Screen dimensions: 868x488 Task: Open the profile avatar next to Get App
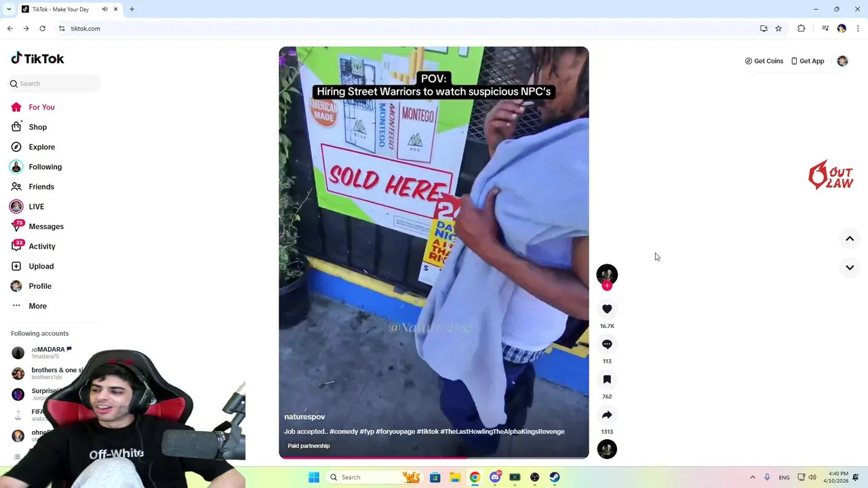[842, 61]
